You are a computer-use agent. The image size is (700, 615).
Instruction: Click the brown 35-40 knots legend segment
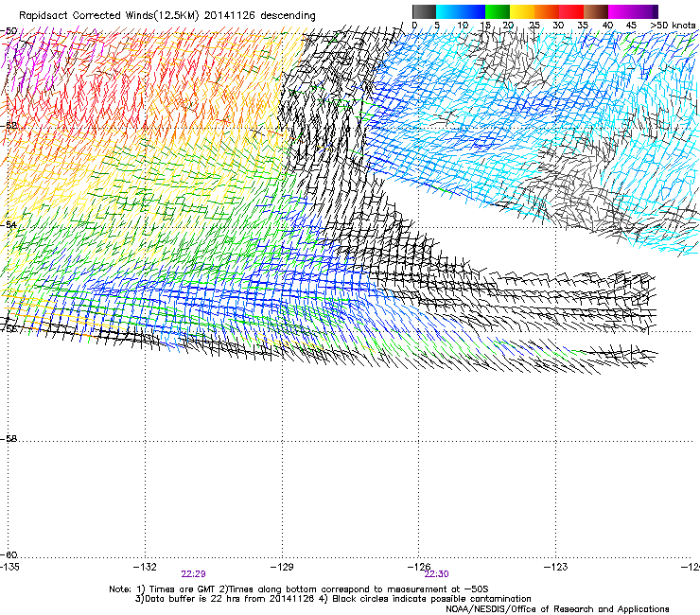click(596, 11)
